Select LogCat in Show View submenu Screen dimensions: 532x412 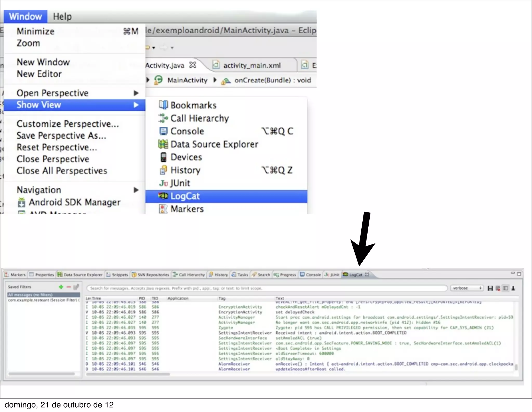point(185,196)
